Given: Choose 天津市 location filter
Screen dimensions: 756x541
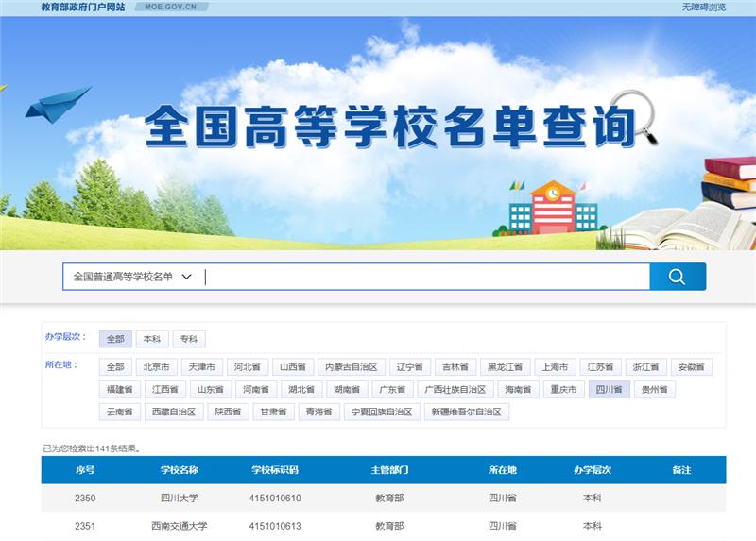Looking at the screenshot, I should [x=202, y=367].
